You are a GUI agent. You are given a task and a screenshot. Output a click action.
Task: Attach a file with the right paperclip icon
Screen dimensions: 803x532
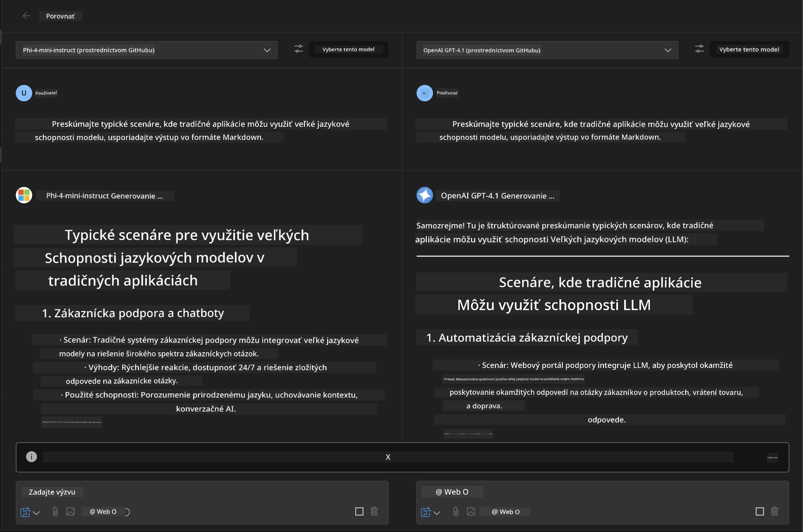(456, 512)
